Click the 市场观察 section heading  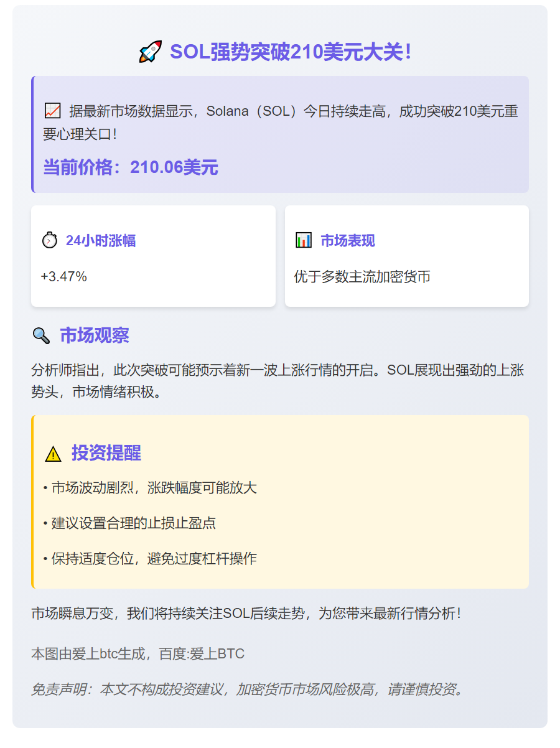coord(95,335)
